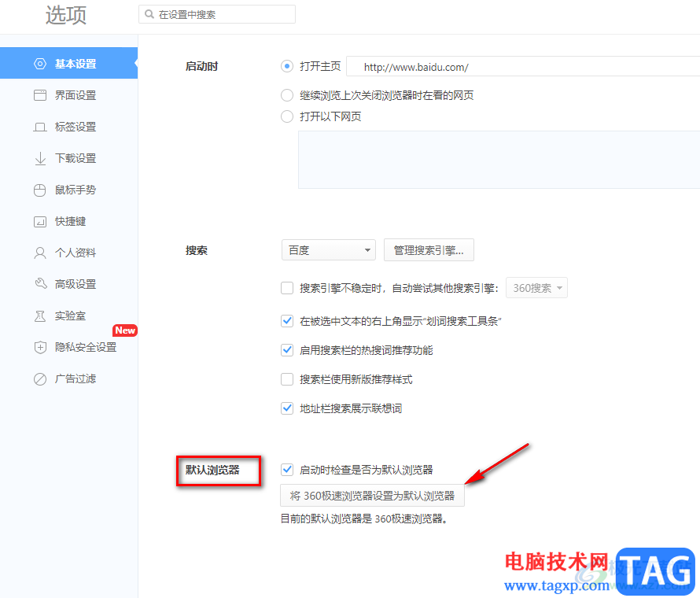This screenshot has width=700, height=598.
Task: Select the 打开主页 radio button
Action: click(x=286, y=67)
